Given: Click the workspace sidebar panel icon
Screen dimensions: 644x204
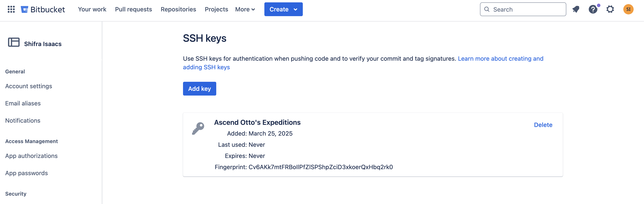Looking at the screenshot, I should pos(14,42).
